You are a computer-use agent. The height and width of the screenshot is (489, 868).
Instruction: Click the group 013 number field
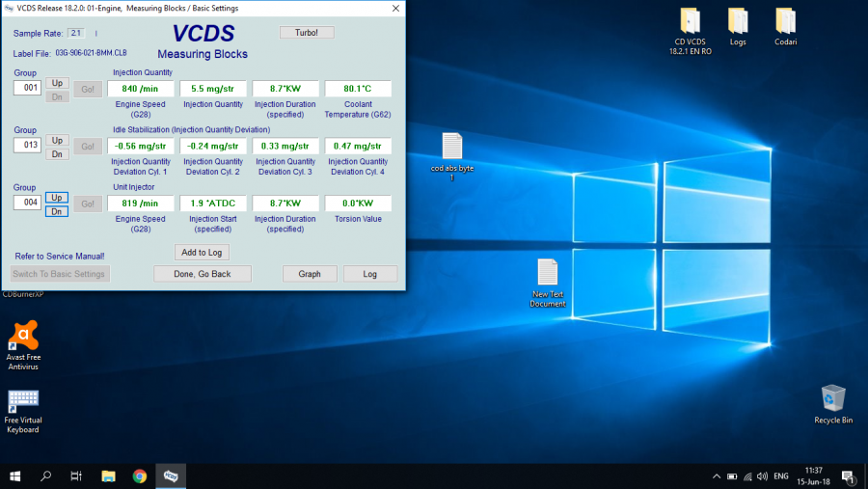pyautogui.click(x=27, y=146)
